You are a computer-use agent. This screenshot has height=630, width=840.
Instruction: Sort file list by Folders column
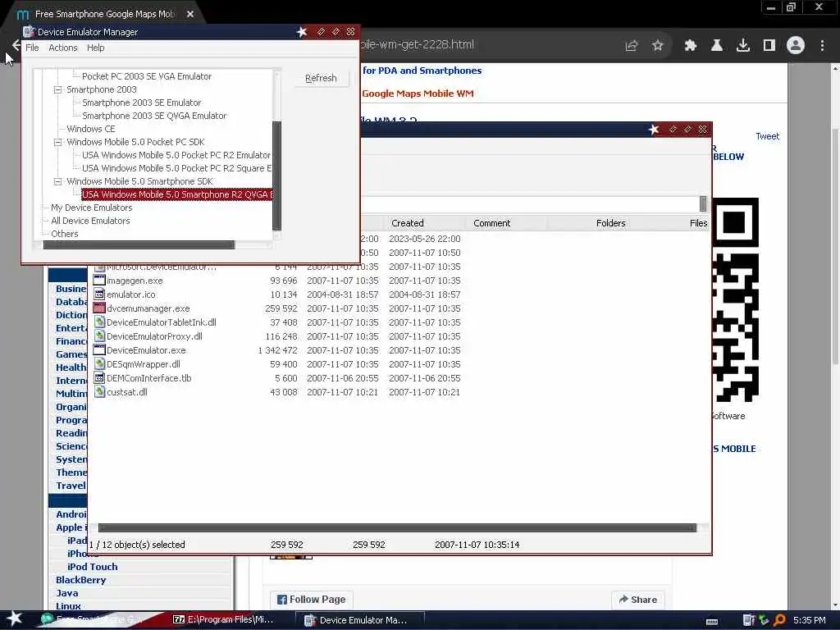610,223
